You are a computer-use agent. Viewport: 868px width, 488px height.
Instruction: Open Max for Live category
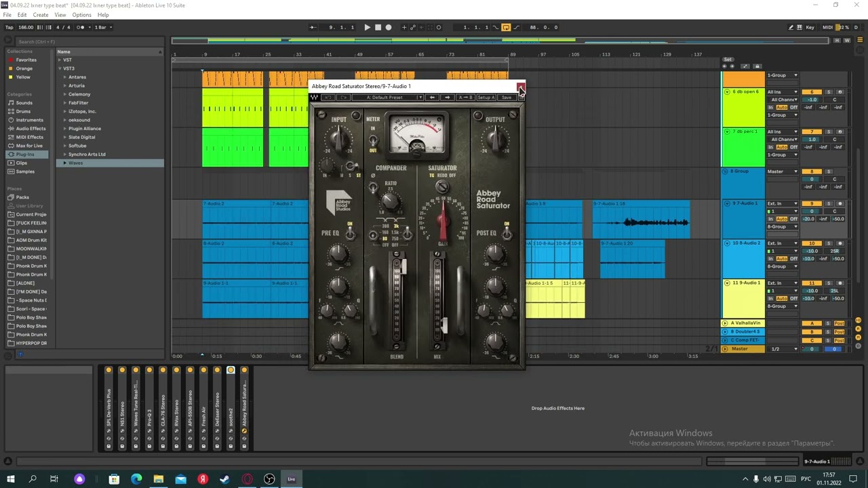point(29,146)
